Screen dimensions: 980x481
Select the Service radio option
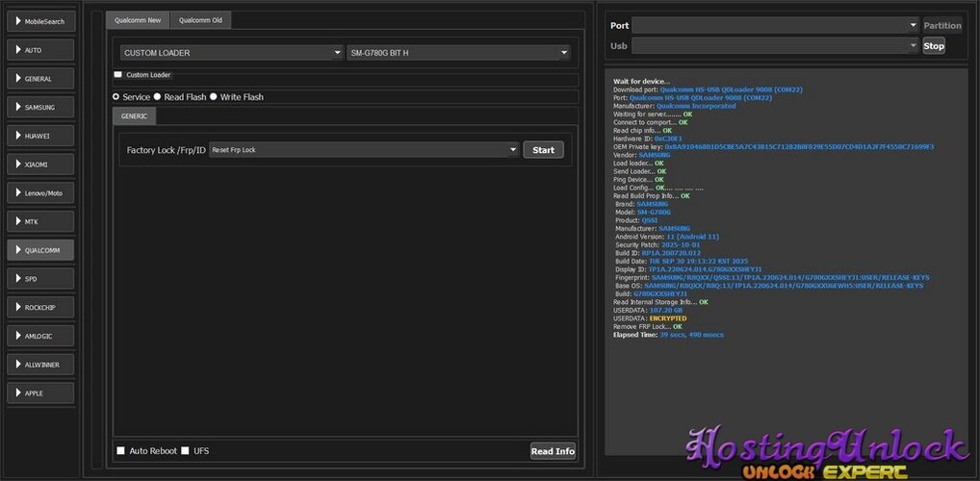(116, 97)
